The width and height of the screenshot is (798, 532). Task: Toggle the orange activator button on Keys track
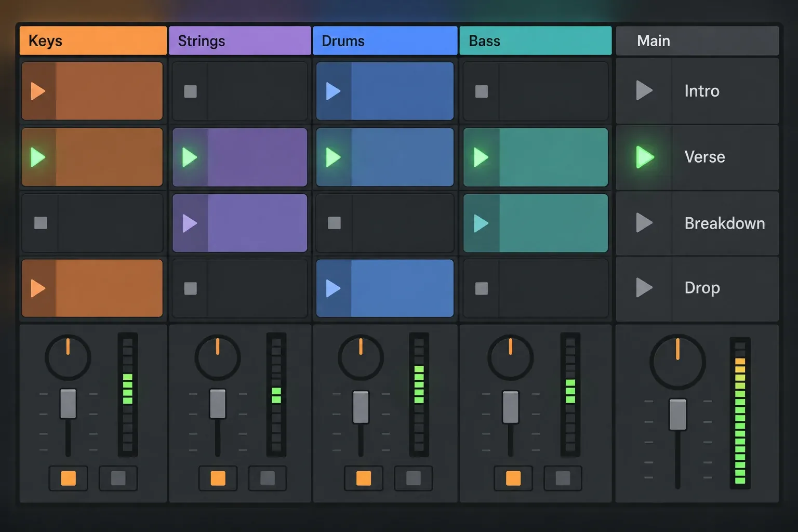pos(68,478)
